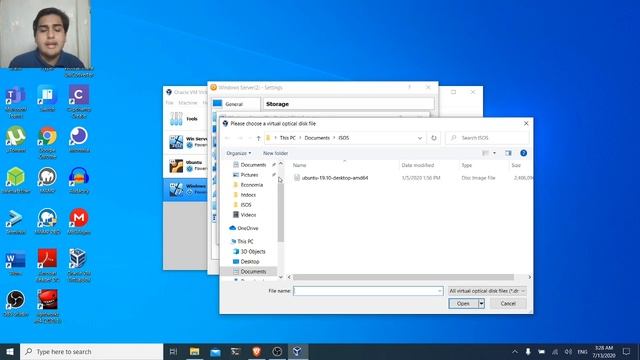Sort files by Date modified column

click(418, 165)
